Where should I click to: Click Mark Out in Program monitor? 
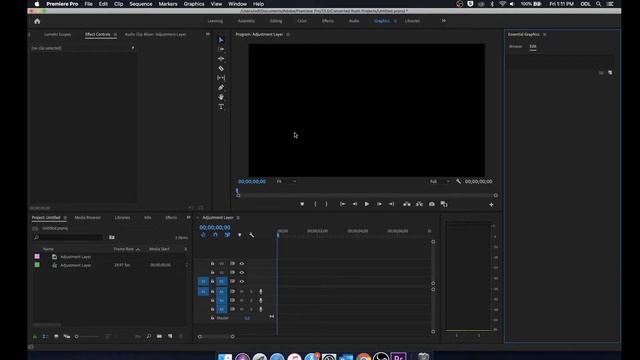point(326,204)
